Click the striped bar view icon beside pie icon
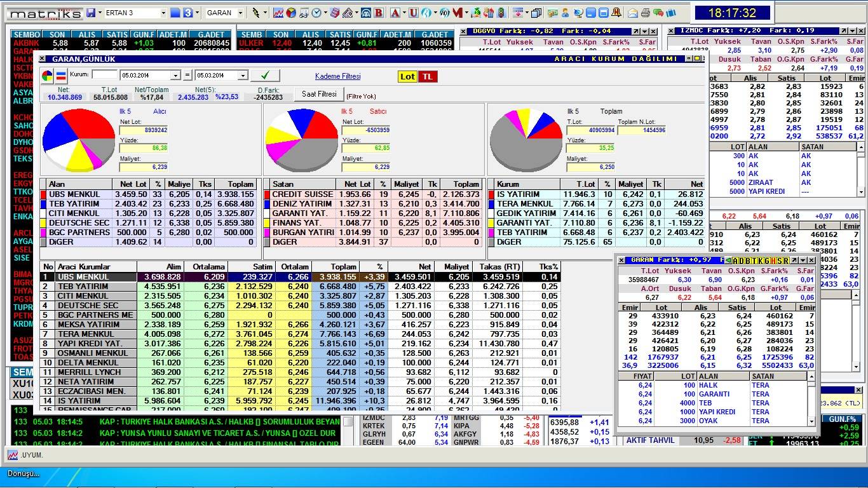Viewport: 868px width, 488px height. [x=61, y=76]
